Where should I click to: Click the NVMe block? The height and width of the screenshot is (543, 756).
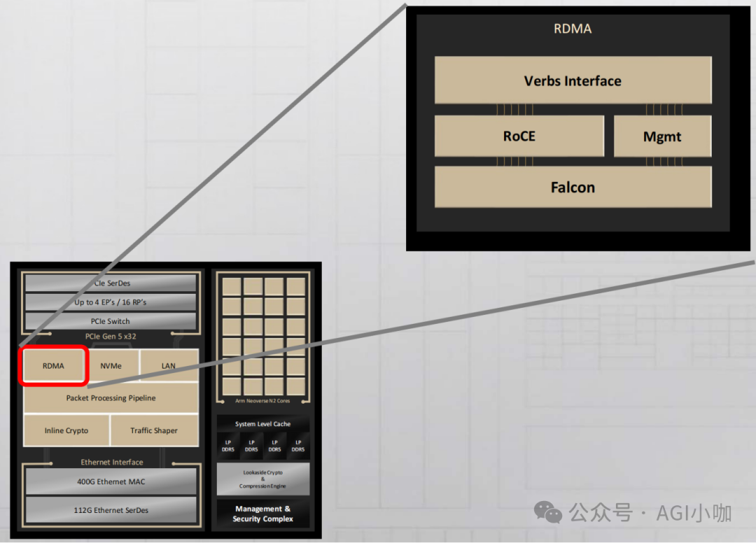(x=111, y=366)
